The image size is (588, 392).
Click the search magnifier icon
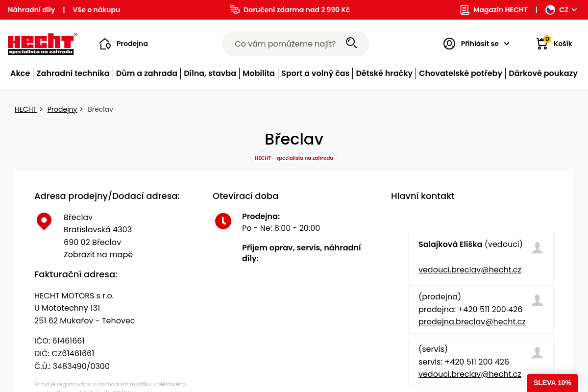(351, 43)
